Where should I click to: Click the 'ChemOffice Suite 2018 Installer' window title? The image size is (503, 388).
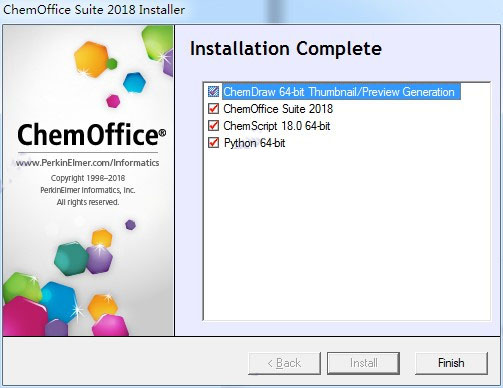(x=94, y=10)
